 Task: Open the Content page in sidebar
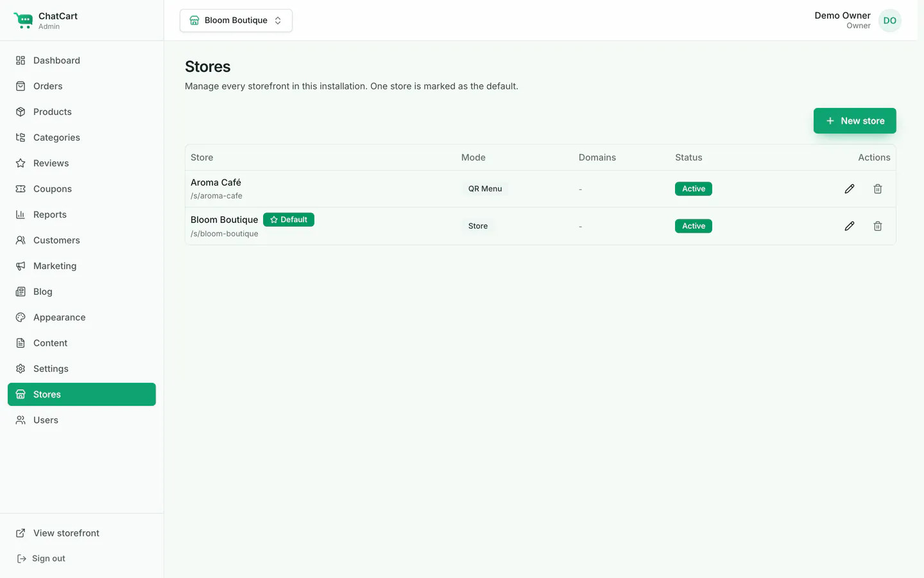[81, 343]
